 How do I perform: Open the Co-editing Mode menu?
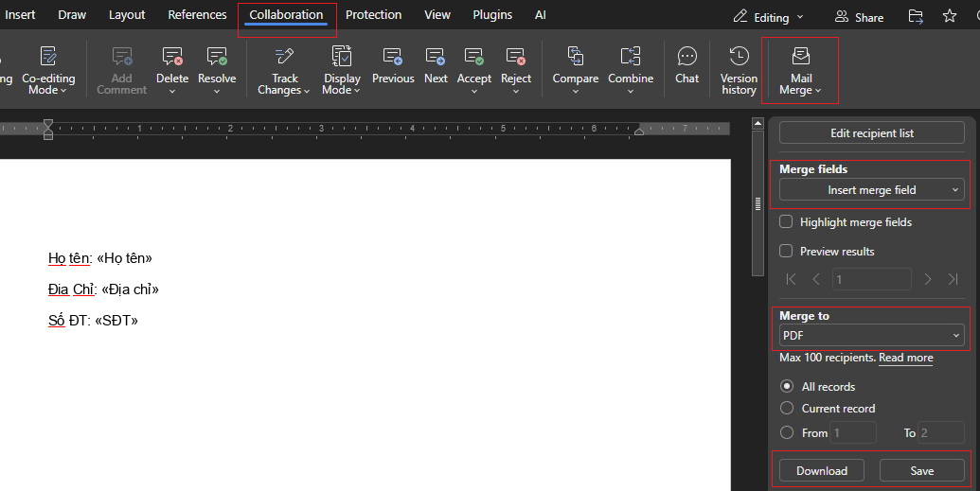48,70
